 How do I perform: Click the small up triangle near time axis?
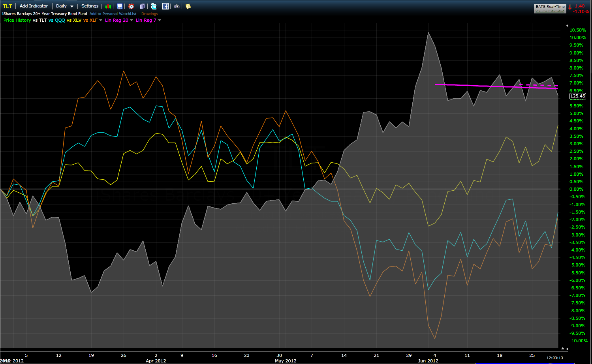pos(563,349)
